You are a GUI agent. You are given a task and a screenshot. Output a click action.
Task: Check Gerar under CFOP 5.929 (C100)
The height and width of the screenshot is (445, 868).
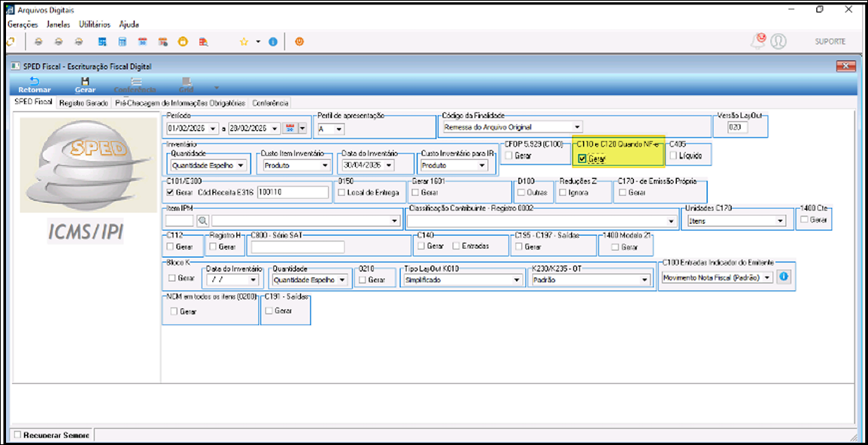coord(508,156)
